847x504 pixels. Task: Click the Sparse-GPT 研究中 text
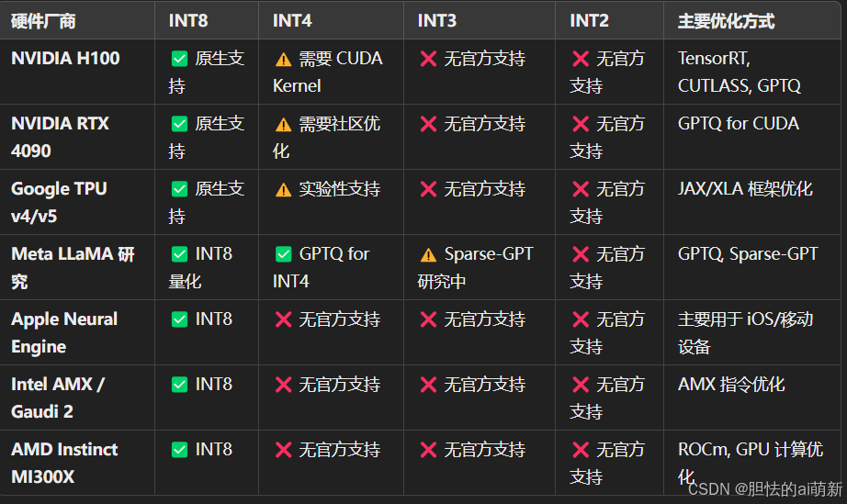[475, 268]
